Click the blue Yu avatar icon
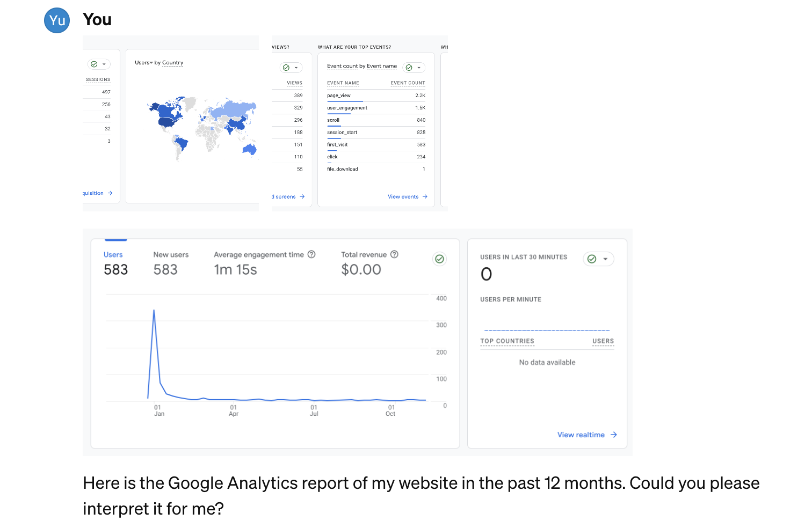Image resolution: width=812 pixels, height=528 pixels. (57, 20)
